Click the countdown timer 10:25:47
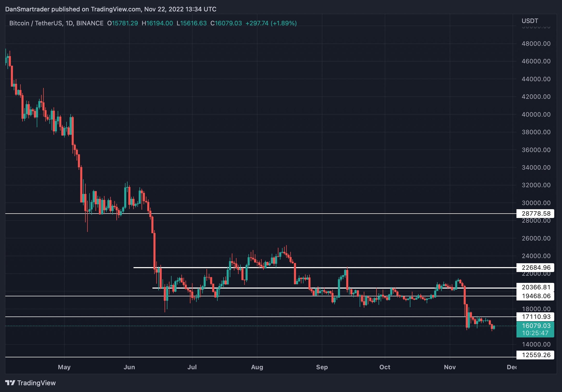The image size is (562, 392). (x=535, y=333)
